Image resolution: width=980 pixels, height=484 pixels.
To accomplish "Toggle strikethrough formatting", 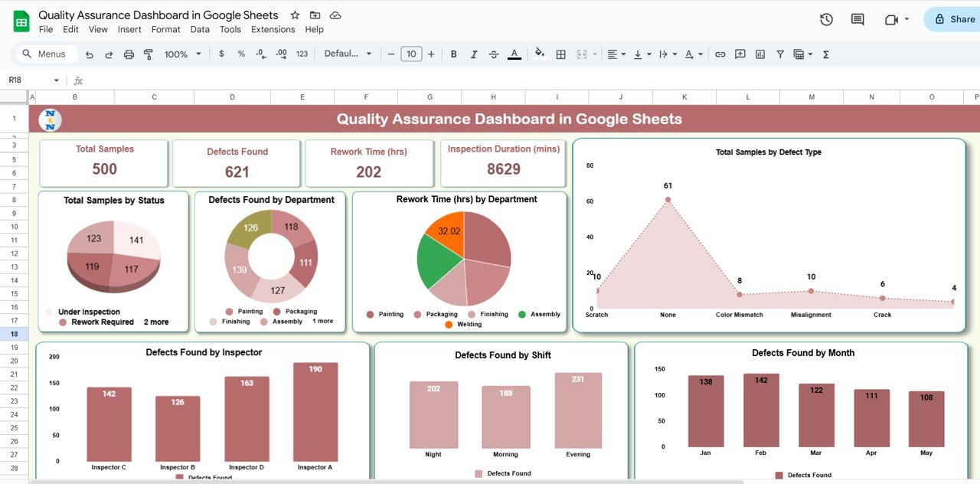I will (494, 54).
